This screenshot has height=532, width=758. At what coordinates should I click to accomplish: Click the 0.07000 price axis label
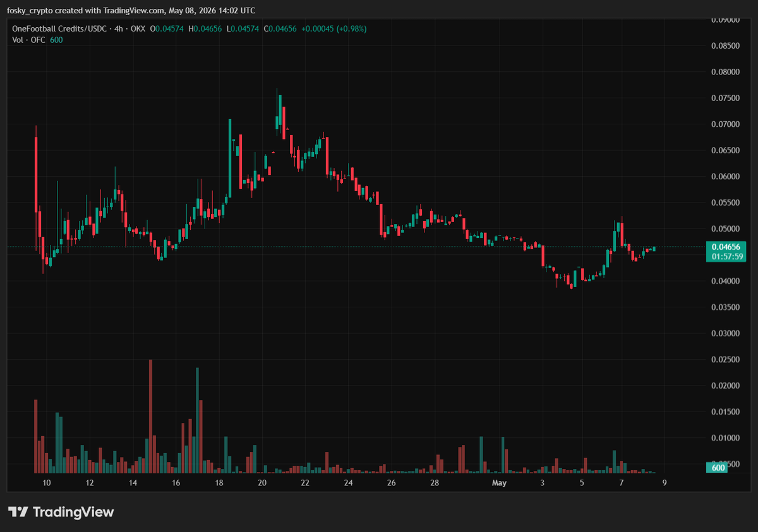[726, 124]
